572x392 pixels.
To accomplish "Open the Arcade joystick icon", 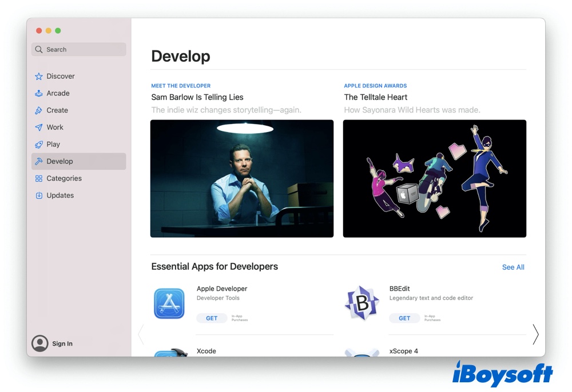I will (39, 93).
